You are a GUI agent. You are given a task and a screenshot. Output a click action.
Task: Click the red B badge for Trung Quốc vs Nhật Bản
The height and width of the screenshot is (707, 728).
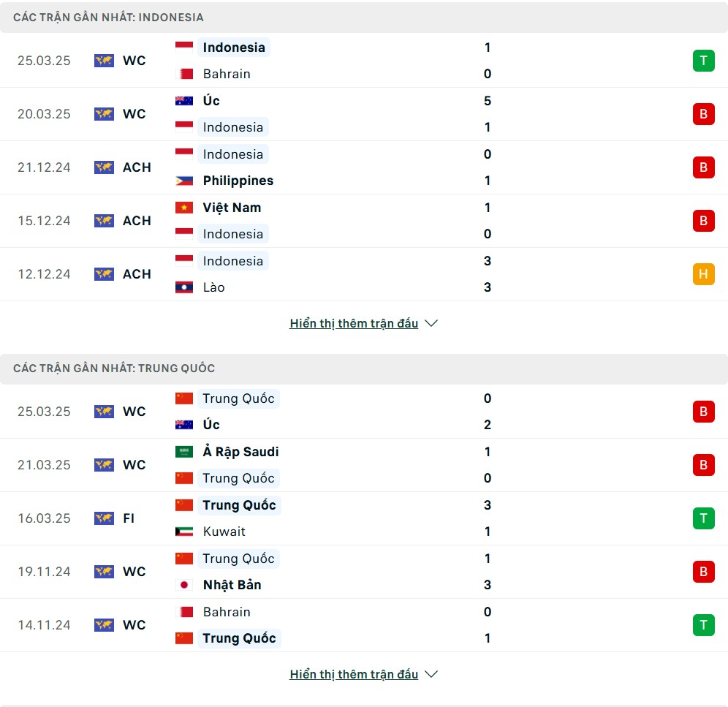[703, 572]
